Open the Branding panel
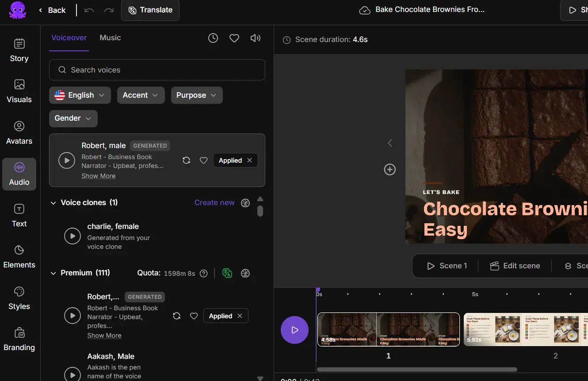The width and height of the screenshot is (588, 381). (19, 339)
